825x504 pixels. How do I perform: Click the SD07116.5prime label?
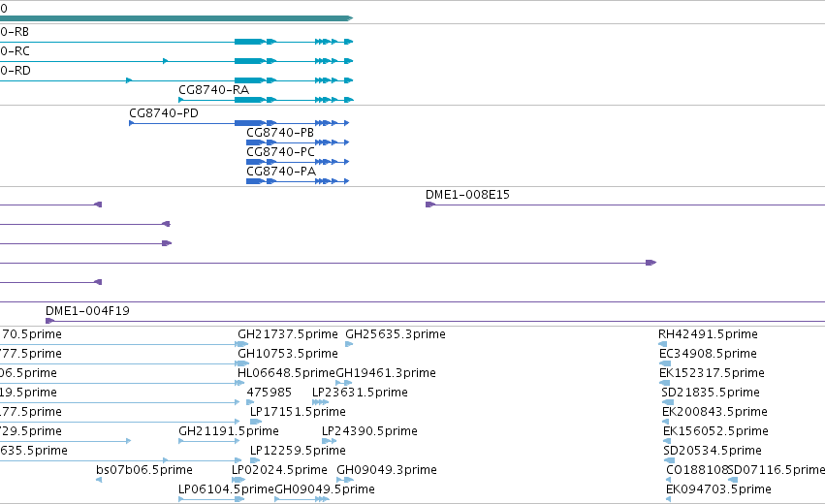coord(777,470)
